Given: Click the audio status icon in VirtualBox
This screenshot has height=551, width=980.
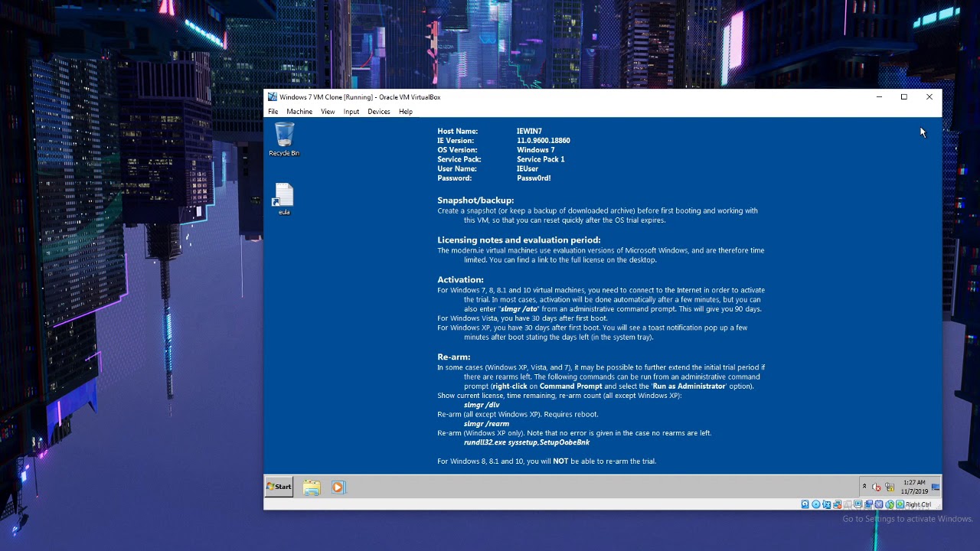Looking at the screenshot, I should point(827,504).
